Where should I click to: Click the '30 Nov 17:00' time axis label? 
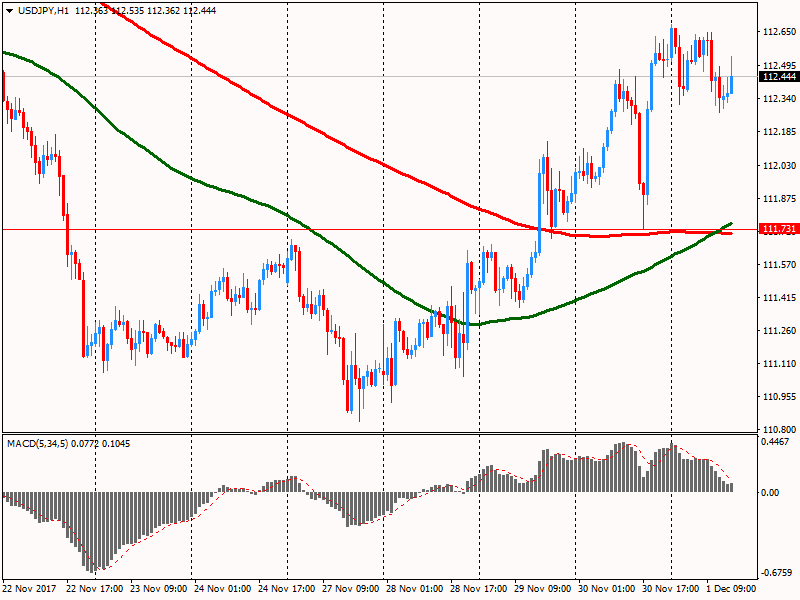pyautogui.click(x=670, y=589)
